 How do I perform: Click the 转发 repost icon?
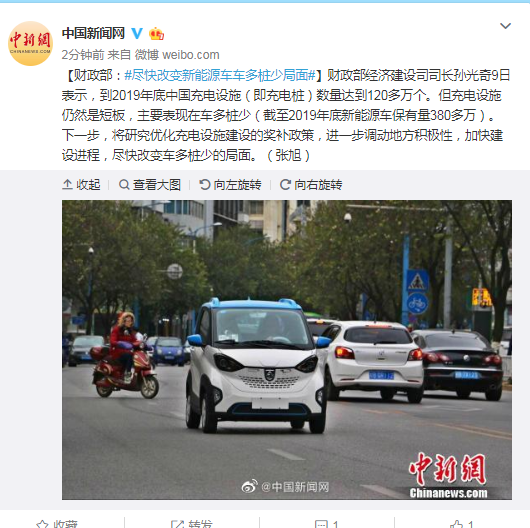click(177, 524)
